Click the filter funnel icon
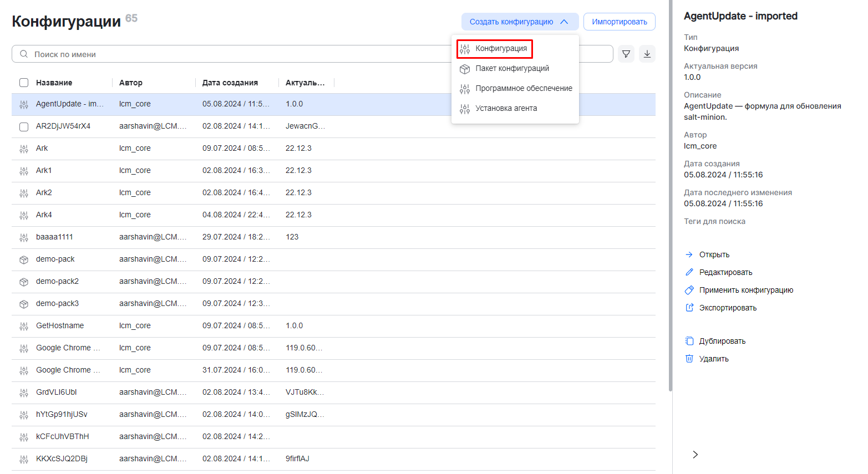Image resolution: width=868 pixels, height=474 pixels. tap(626, 54)
